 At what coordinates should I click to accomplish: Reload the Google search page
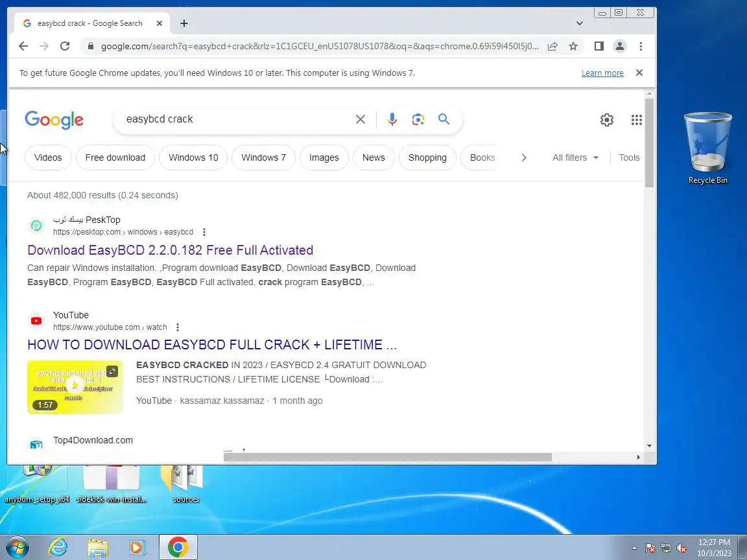pos(65,46)
